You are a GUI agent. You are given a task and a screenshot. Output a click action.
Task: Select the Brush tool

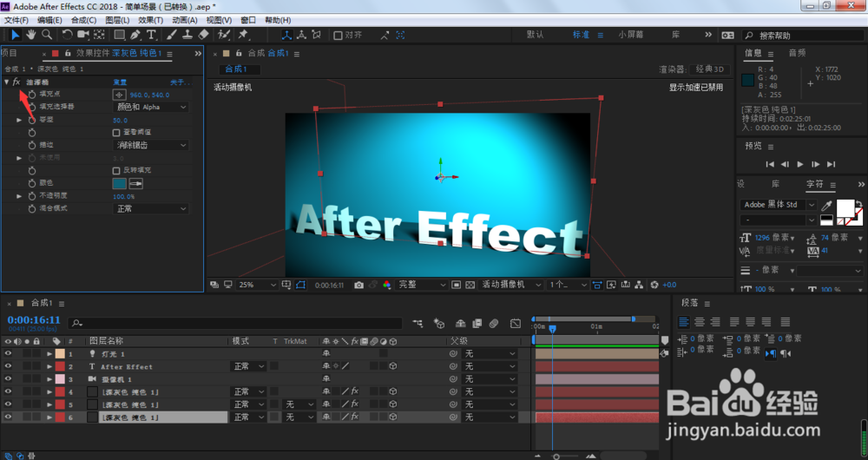172,35
